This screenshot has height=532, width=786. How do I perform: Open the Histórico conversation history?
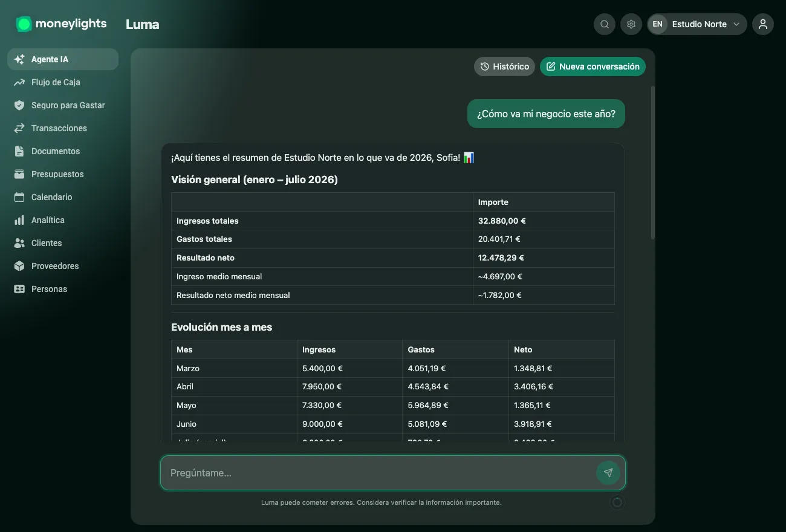[504, 66]
